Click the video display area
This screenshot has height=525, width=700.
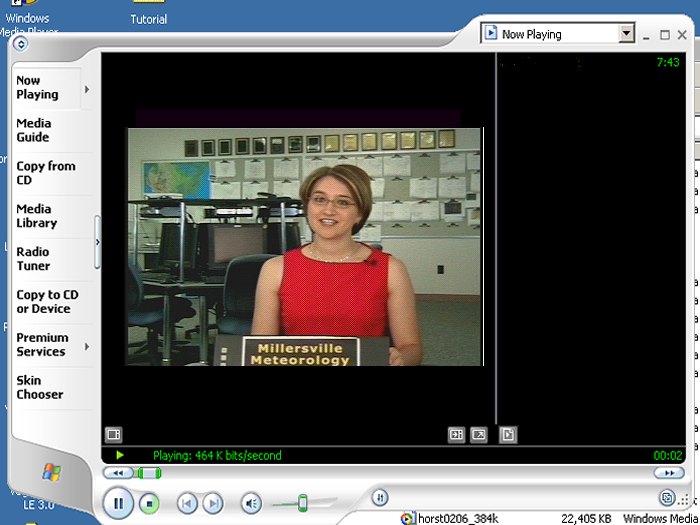305,247
